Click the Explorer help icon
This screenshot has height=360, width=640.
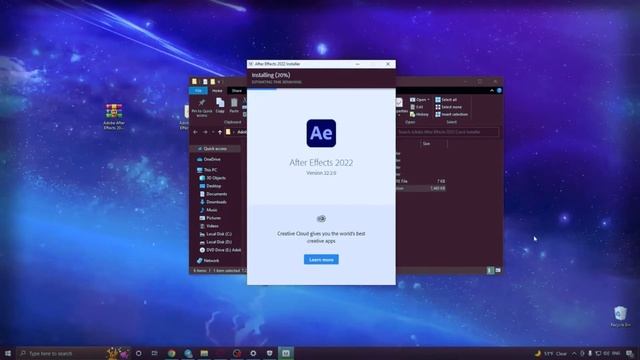499,91
